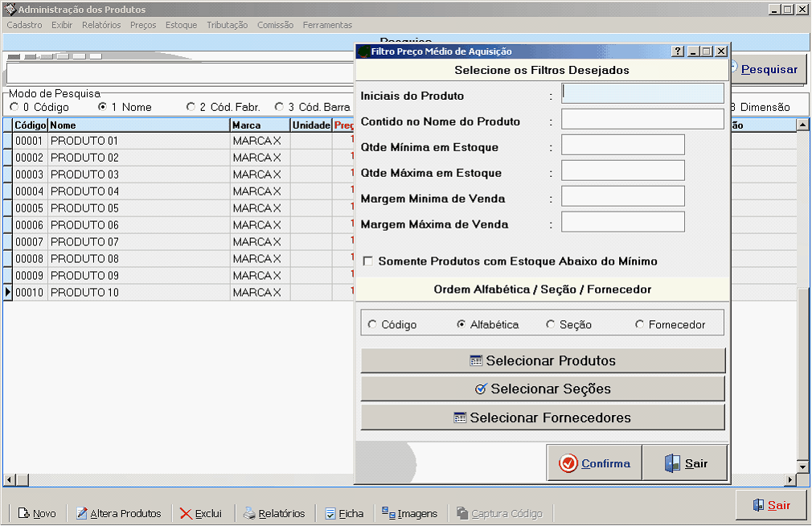Open the Ficha icon button
The width and height of the screenshot is (812, 526).
(330, 513)
